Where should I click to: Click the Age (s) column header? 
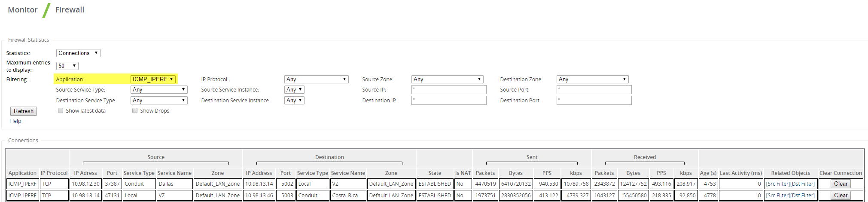point(708,173)
